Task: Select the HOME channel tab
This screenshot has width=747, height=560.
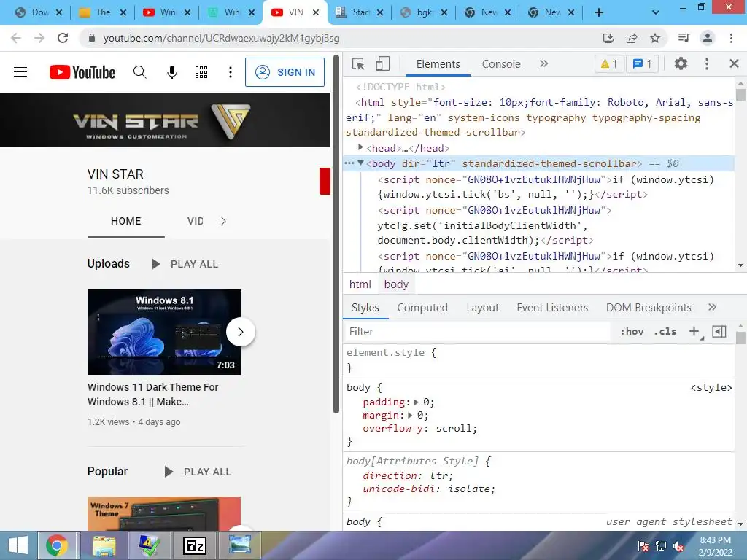Action: (125, 221)
